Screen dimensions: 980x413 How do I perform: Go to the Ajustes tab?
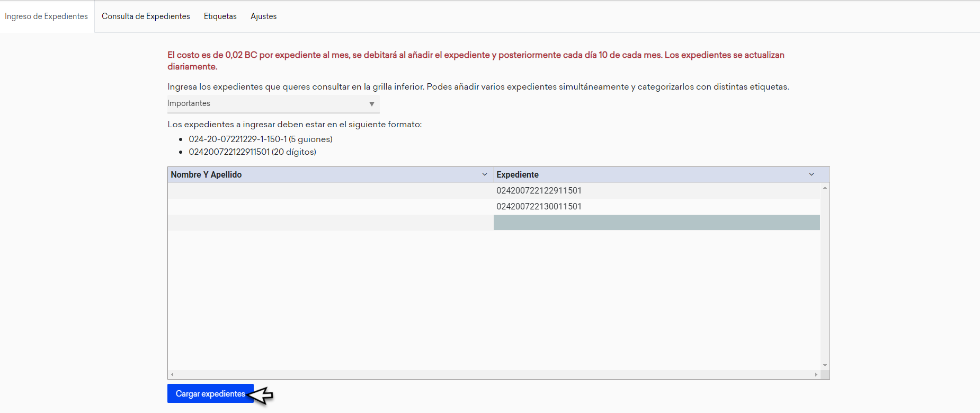pyautogui.click(x=264, y=16)
